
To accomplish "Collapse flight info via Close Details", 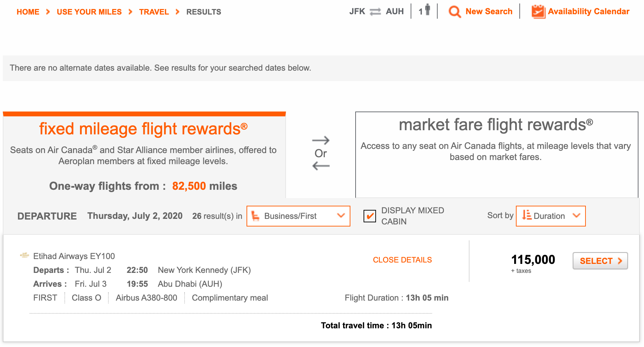I will tap(402, 260).
